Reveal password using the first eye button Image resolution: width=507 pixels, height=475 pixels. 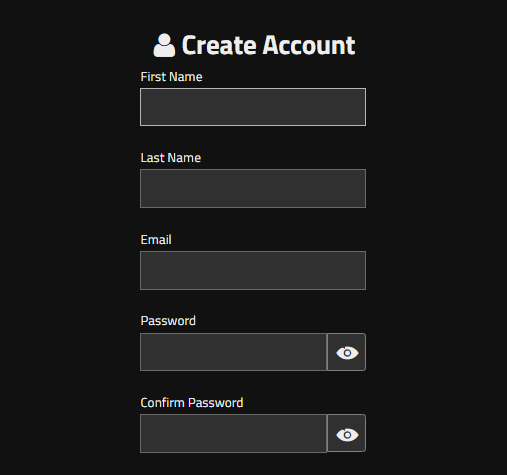pos(347,352)
